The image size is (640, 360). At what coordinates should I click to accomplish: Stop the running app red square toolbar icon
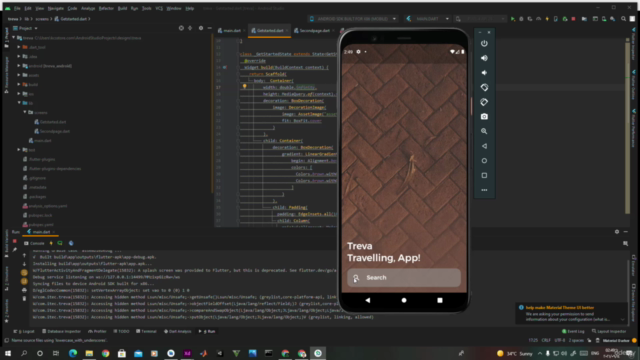point(573,19)
